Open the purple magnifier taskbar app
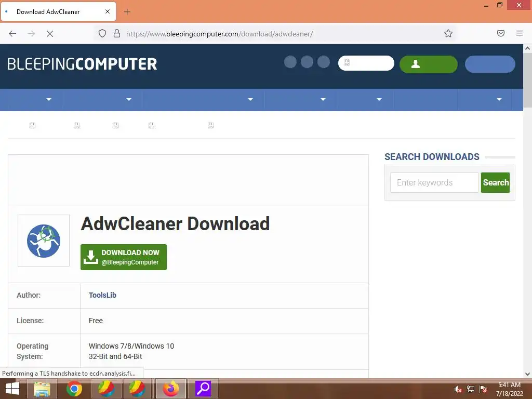Image resolution: width=532 pixels, height=399 pixels. click(203, 389)
